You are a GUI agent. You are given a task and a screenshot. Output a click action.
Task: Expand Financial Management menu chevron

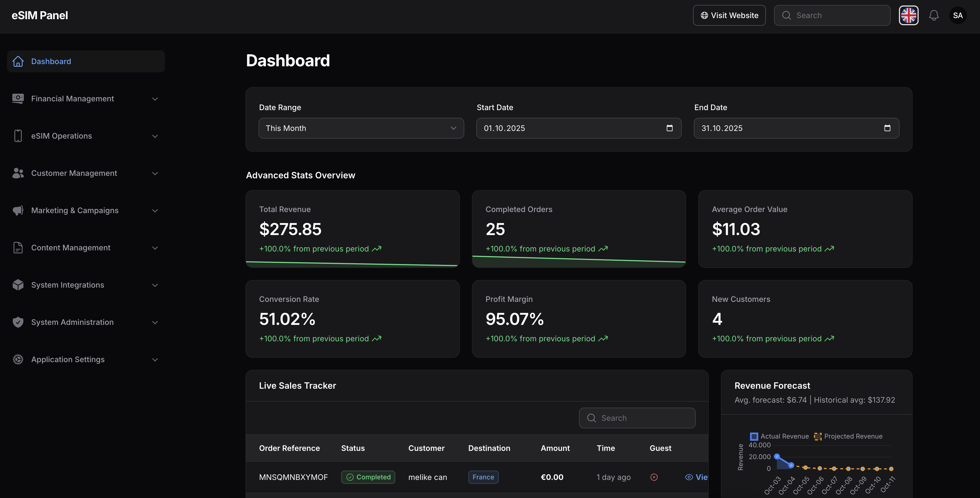point(155,99)
